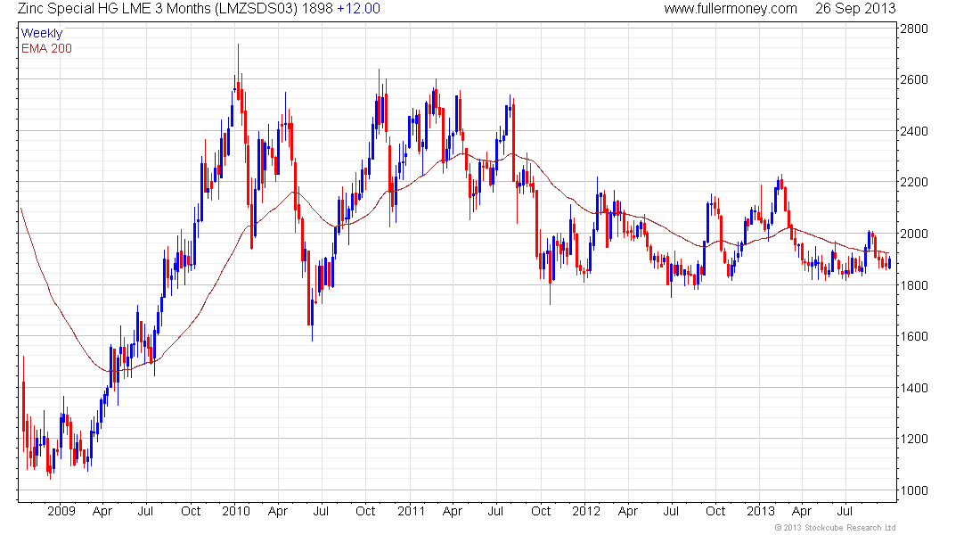
Task: Click the 1600 price axis label
Action: tap(914, 337)
